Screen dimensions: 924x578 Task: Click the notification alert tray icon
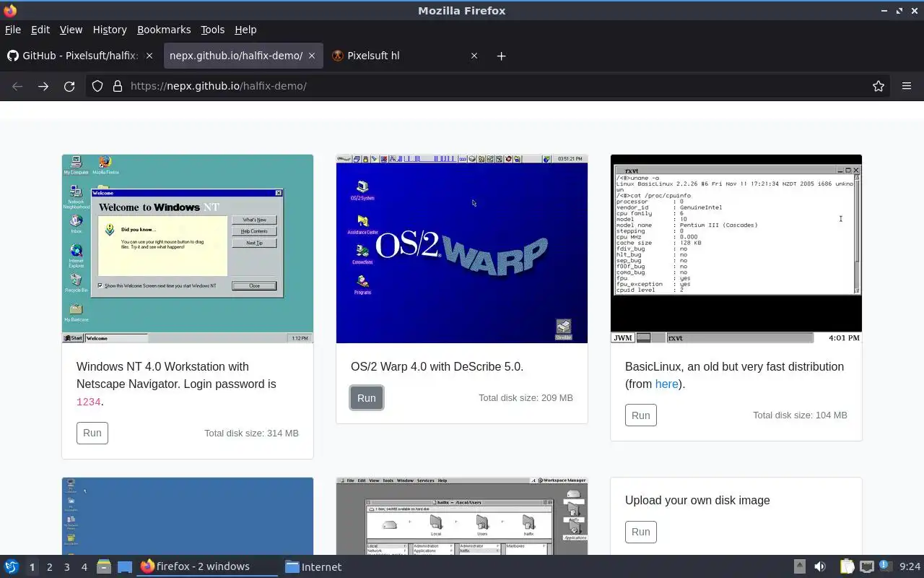tap(885, 566)
